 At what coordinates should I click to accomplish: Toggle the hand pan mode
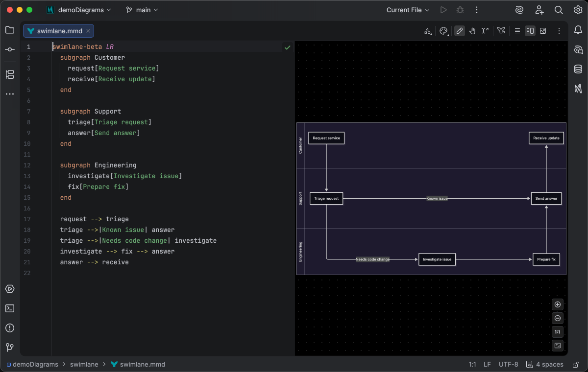pyautogui.click(x=472, y=31)
